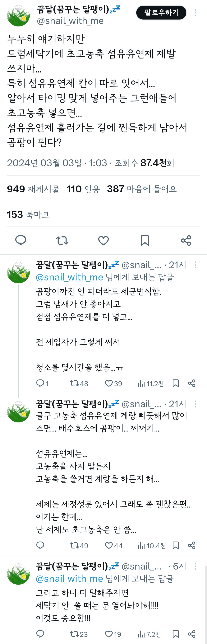Open the main tweet's three-dot menu

click(x=195, y=12)
